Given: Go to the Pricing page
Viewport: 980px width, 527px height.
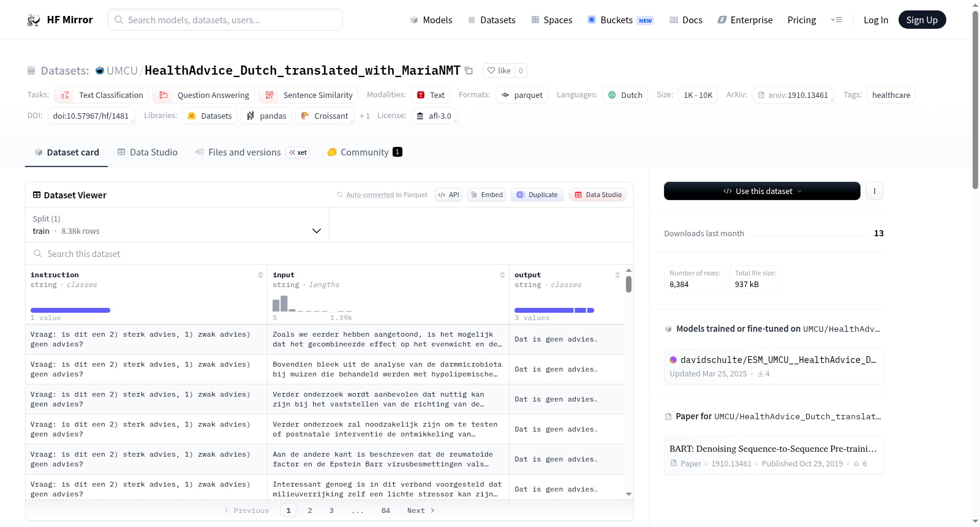Looking at the screenshot, I should 802,20.
